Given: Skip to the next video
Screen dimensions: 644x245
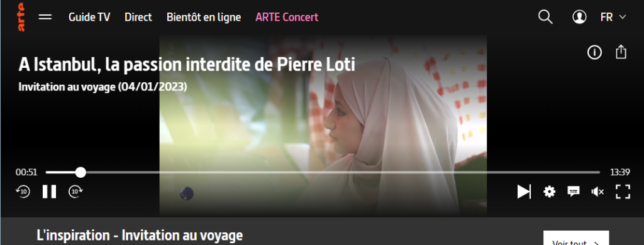Looking at the screenshot, I should pos(524,192).
